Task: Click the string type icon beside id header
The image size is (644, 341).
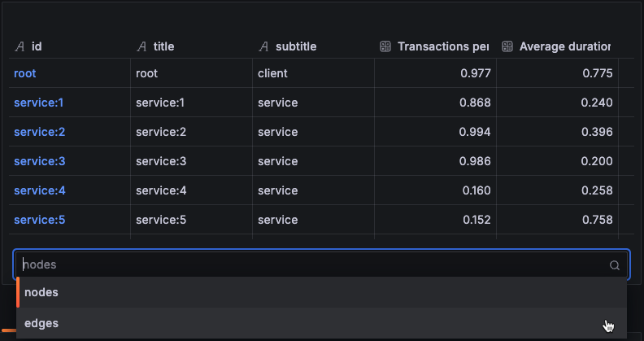Action: pos(20,47)
